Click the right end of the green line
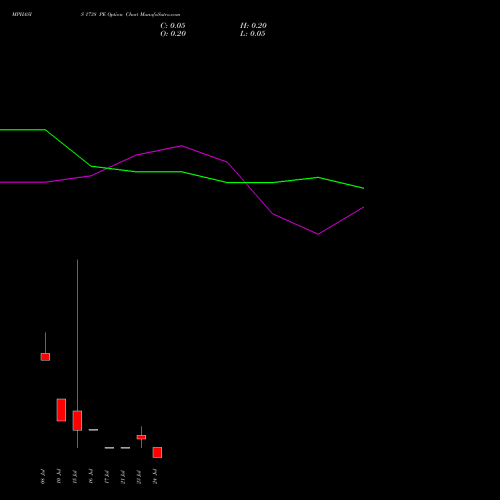 point(363,188)
